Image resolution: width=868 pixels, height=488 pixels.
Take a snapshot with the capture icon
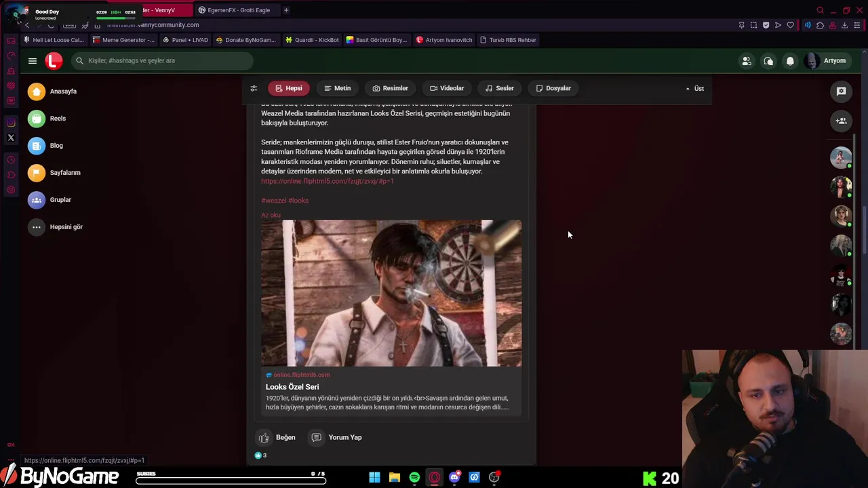click(753, 25)
